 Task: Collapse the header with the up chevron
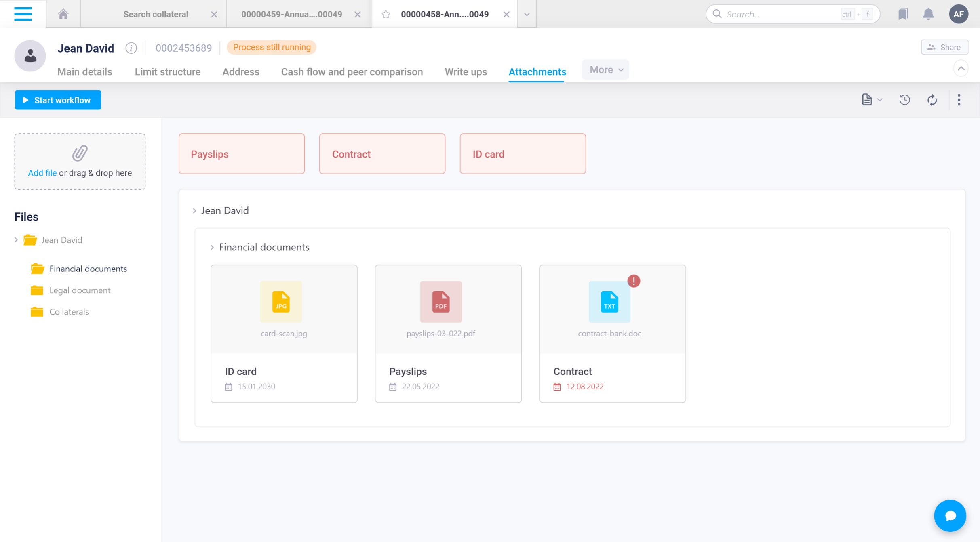(x=961, y=68)
